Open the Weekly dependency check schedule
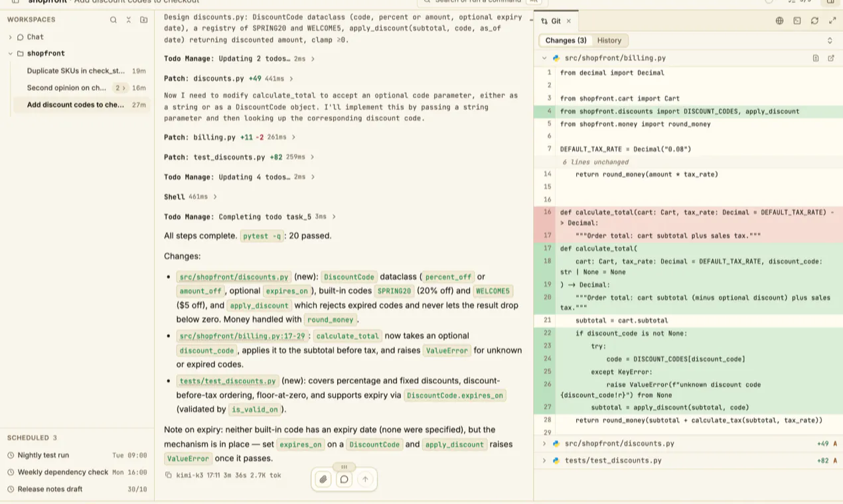The height and width of the screenshot is (504, 843). (77, 472)
